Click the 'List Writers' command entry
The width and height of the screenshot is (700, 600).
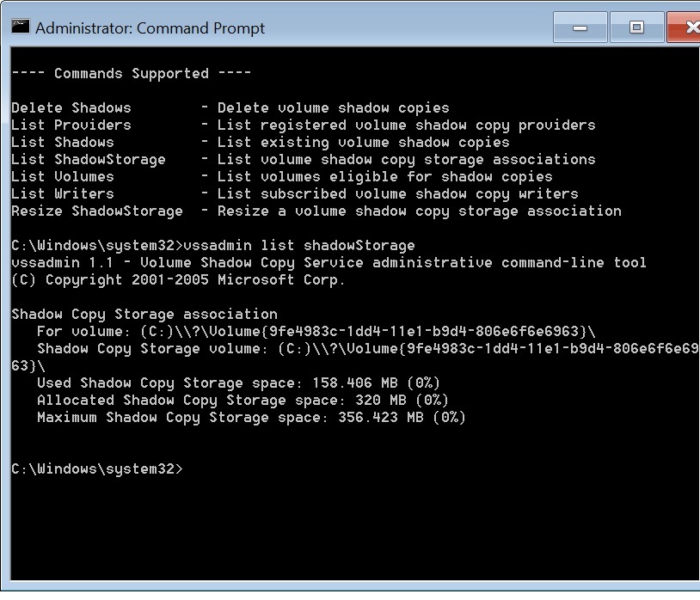63,194
